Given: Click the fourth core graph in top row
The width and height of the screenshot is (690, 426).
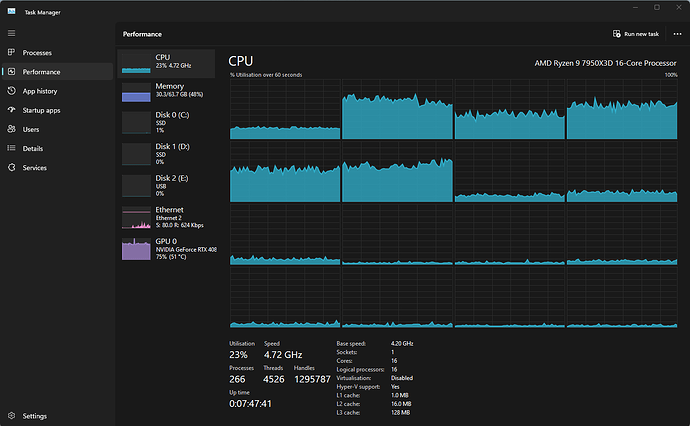Looking at the screenshot, I should pos(622,109).
